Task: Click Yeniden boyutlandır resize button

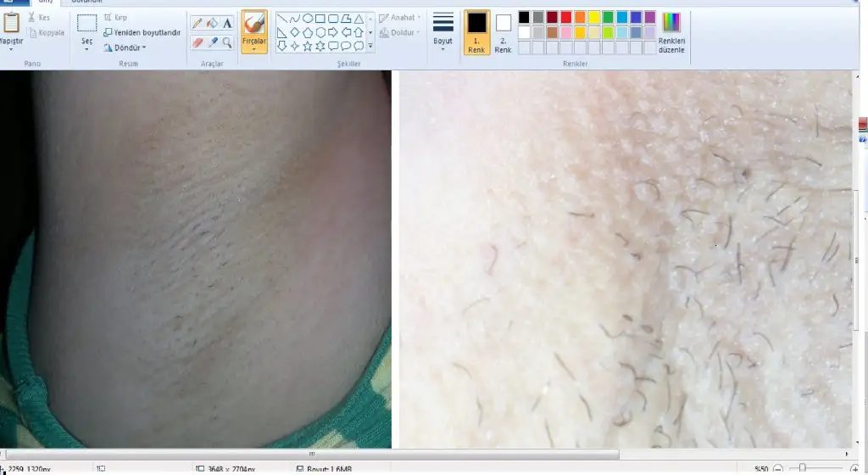Action: (141, 32)
